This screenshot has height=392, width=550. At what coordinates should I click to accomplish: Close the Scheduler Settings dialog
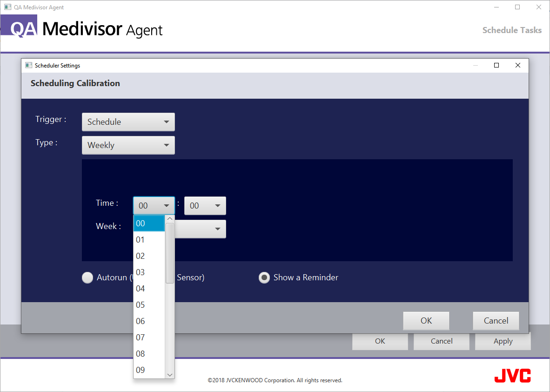pyautogui.click(x=518, y=65)
